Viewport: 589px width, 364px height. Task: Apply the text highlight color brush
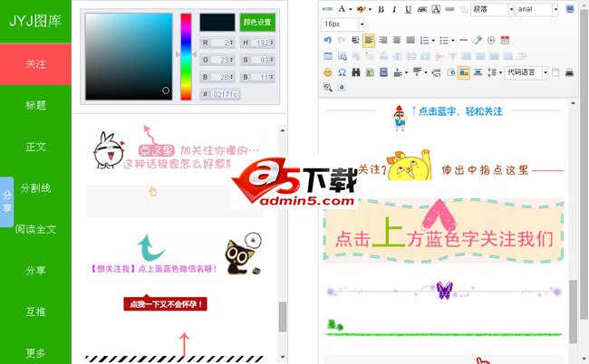[361, 9]
